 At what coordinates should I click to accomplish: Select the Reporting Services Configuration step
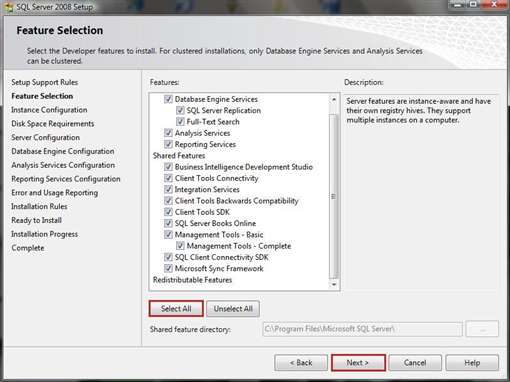click(66, 179)
